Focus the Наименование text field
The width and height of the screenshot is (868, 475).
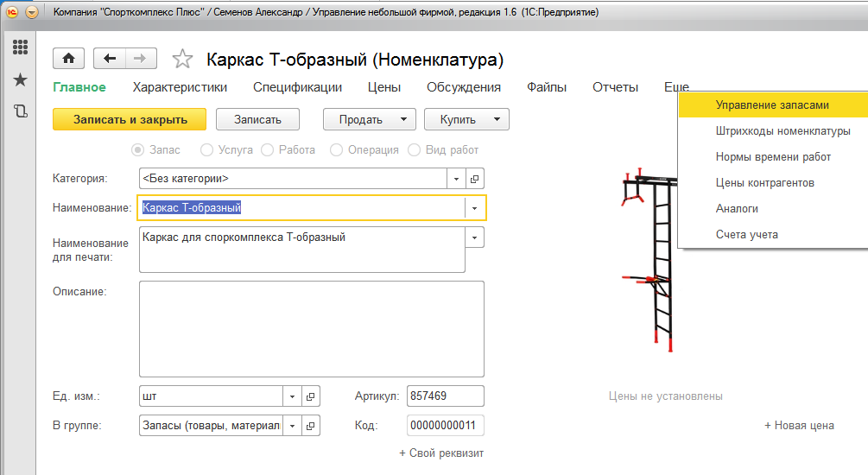point(301,208)
